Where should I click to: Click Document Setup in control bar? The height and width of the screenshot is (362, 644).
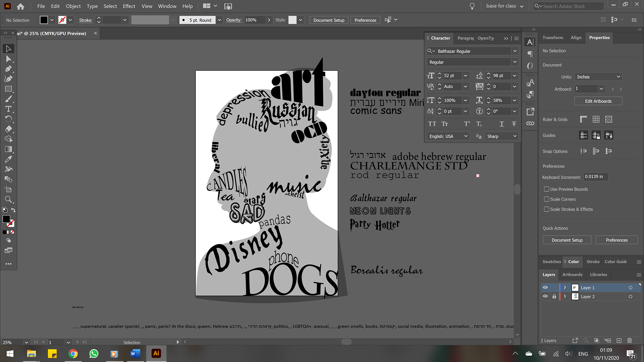click(329, 20)
